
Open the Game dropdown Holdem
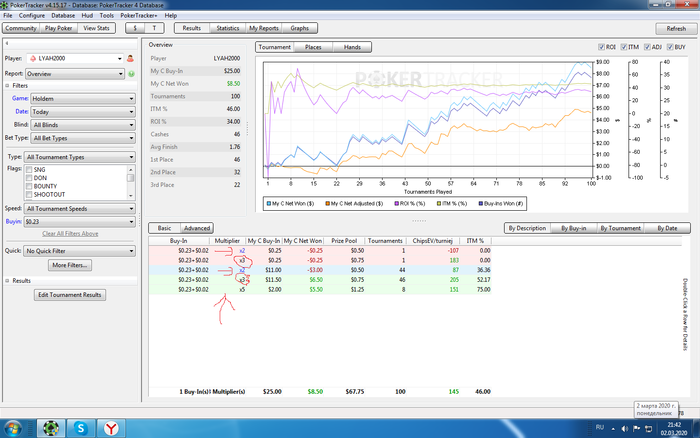click(83, 99)
